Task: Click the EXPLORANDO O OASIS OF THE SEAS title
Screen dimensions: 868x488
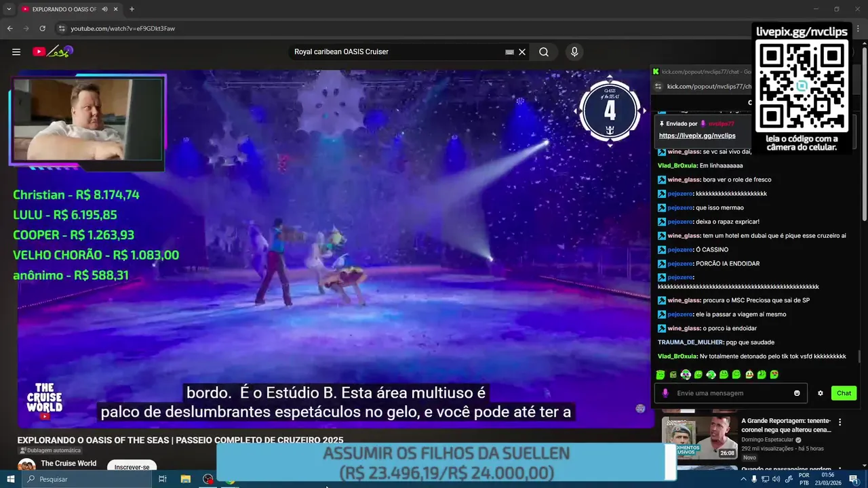Action: pyautogui.click(x=180, y=440)
